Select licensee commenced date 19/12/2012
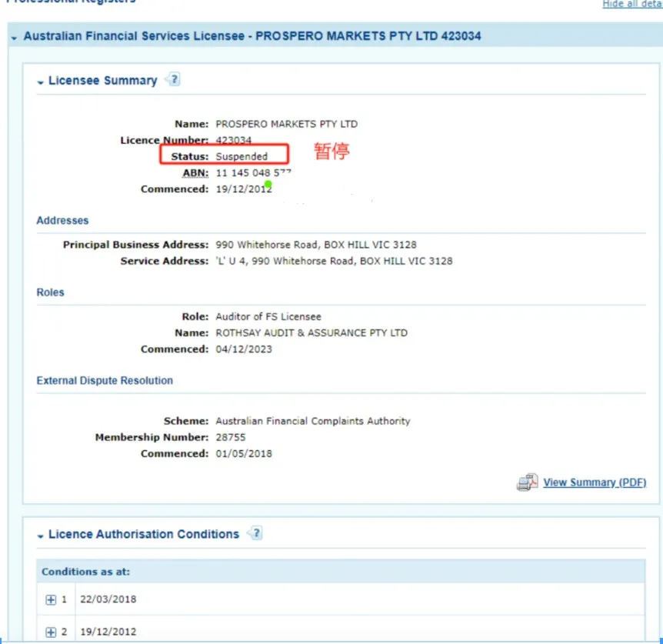 [244, 189]
